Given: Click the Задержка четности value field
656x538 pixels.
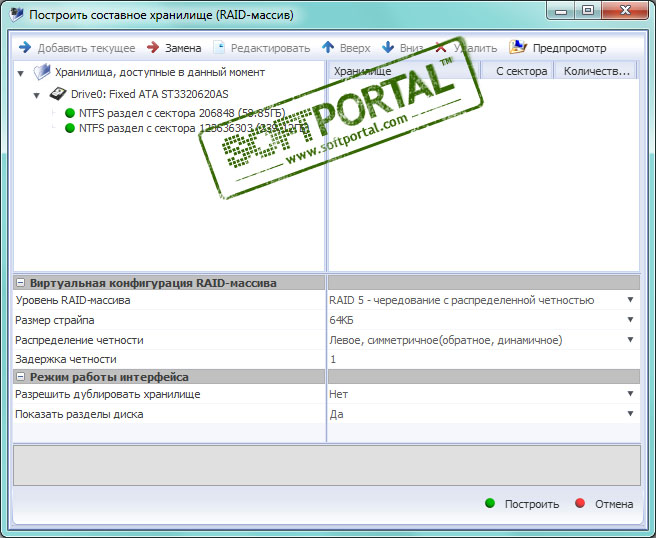Looking at the screenshot, I should point(484,359).
